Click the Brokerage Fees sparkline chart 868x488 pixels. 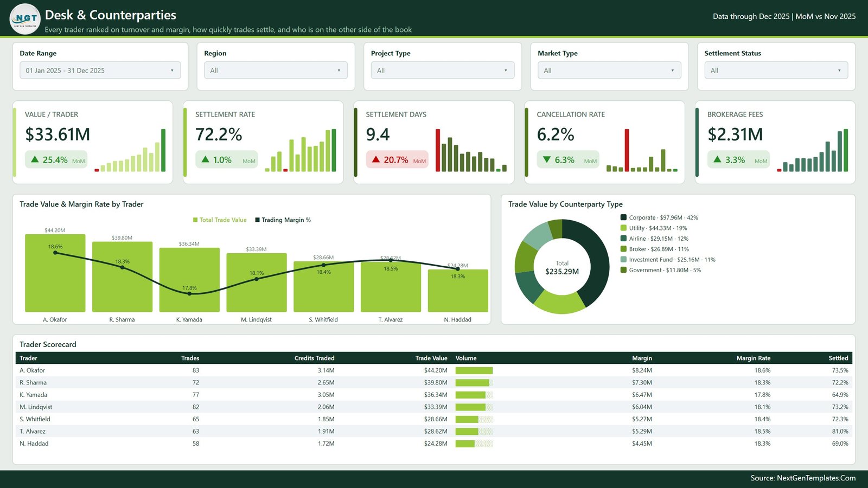pos(812,151)
